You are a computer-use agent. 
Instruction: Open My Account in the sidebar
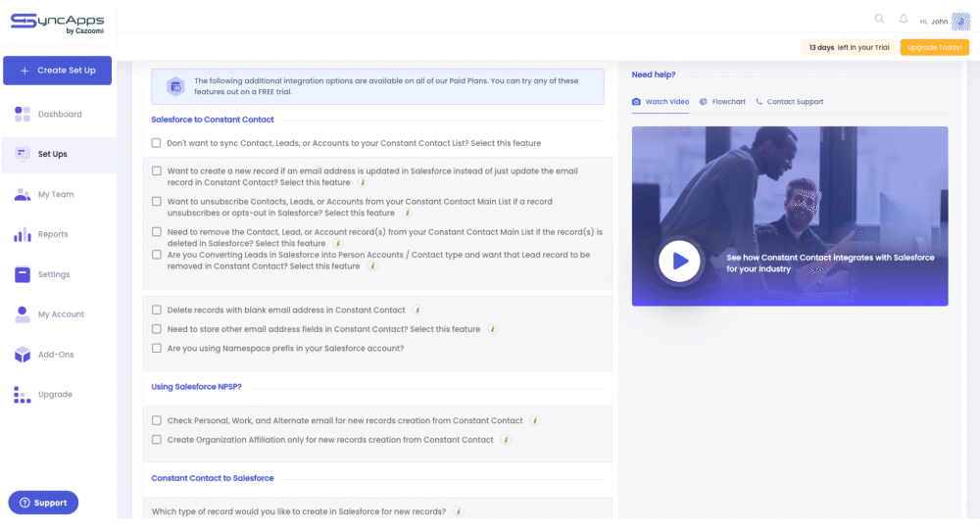61,314
